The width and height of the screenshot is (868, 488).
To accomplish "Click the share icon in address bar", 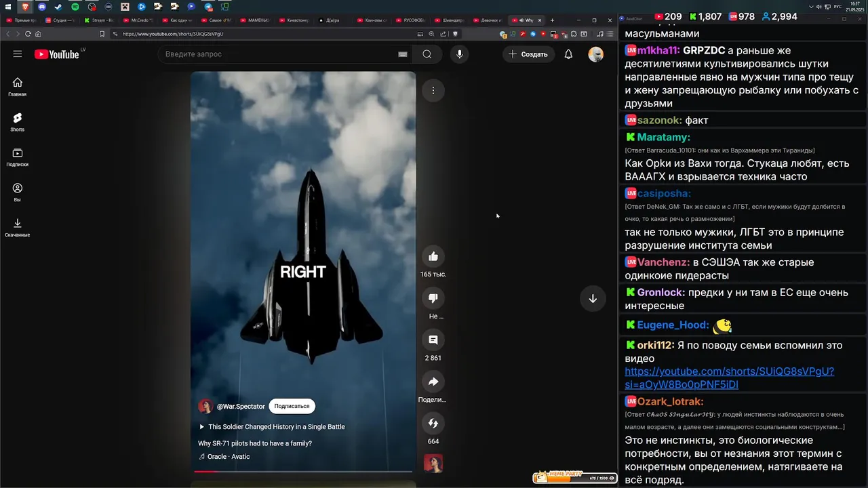I will click(443, 34).
